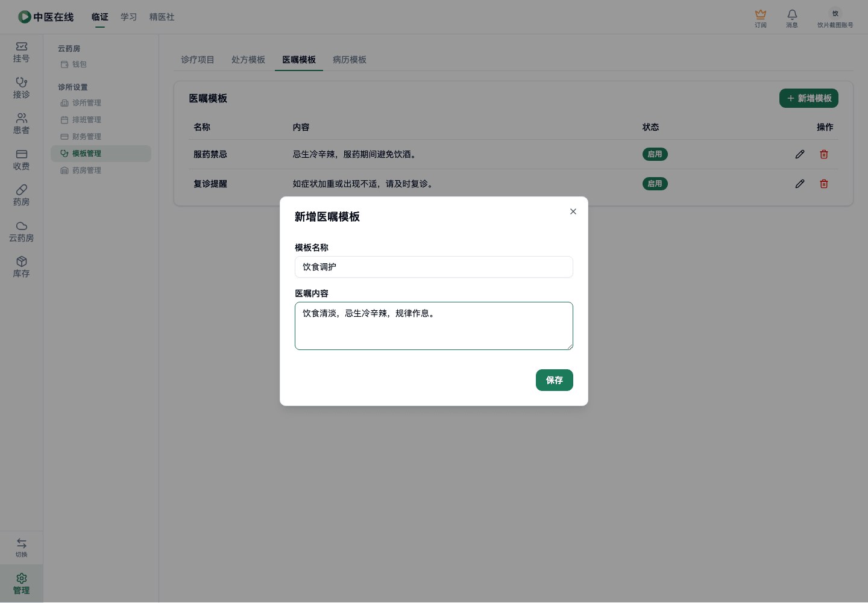868x603 pixels.
Task: Switch to the 精医社 top tab
Action: coord(162,17)
